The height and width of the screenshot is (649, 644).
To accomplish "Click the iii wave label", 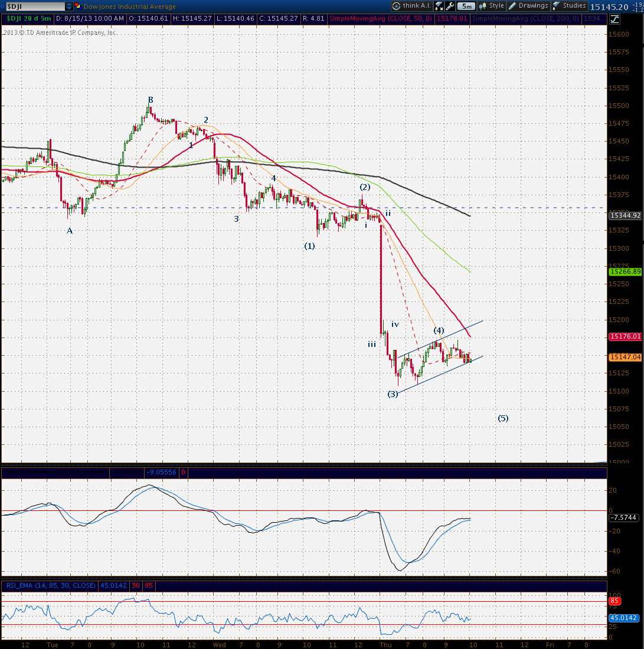I will coord(372,344).
